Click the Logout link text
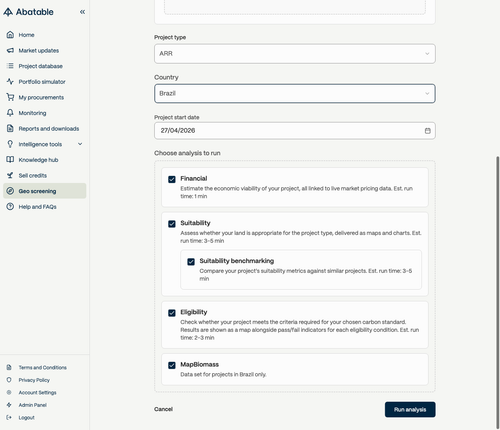500x430 pixels. click(27, 417)
